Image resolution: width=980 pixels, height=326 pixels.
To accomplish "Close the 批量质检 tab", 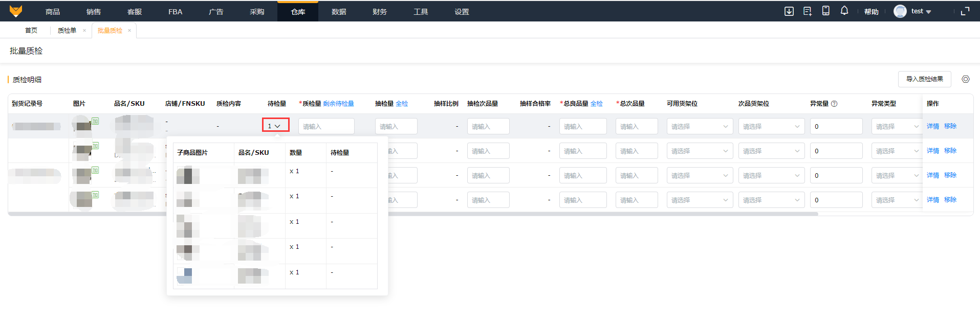I will (x=129, y=31).
